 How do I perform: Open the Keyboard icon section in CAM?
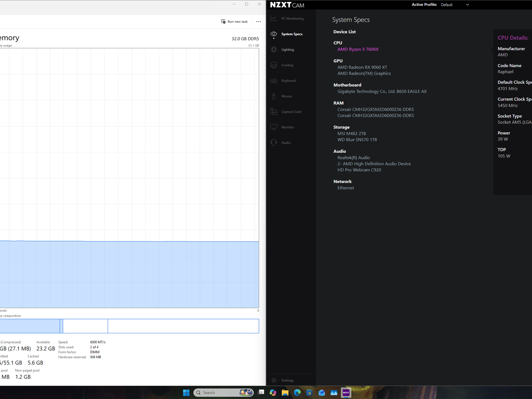click(x=274, y=81)
